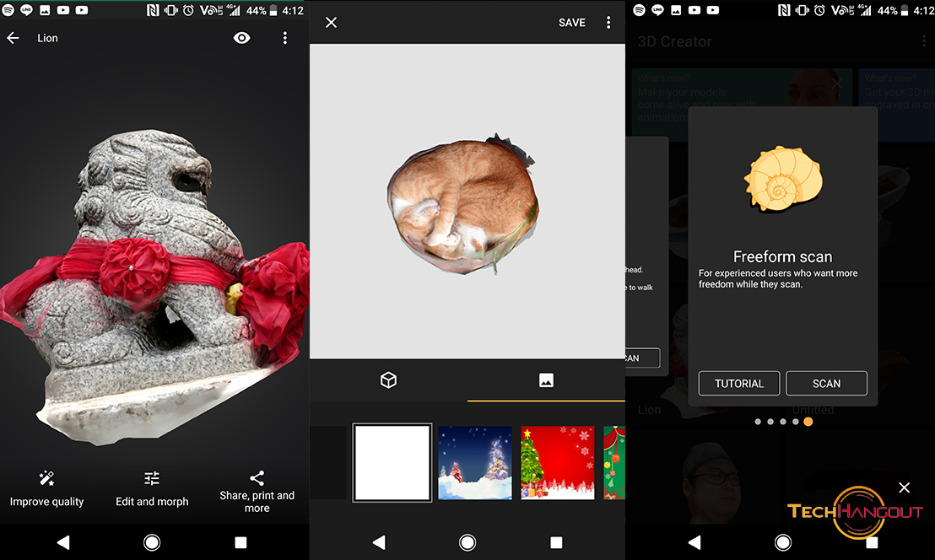Select the Edit and morph label

[152, 502]
